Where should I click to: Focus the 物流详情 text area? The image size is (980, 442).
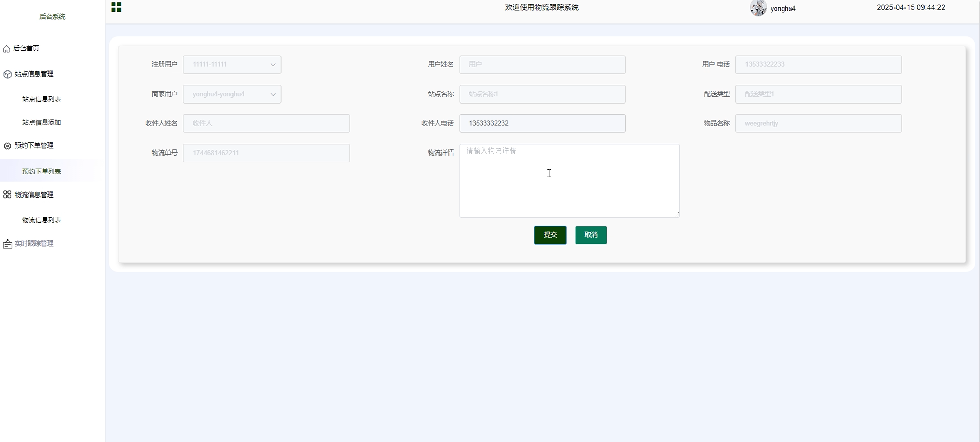tap(569, 181)
